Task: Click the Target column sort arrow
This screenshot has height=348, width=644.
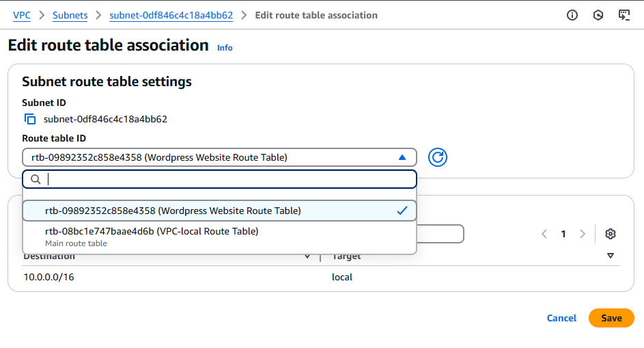Action: coord(611,256)
